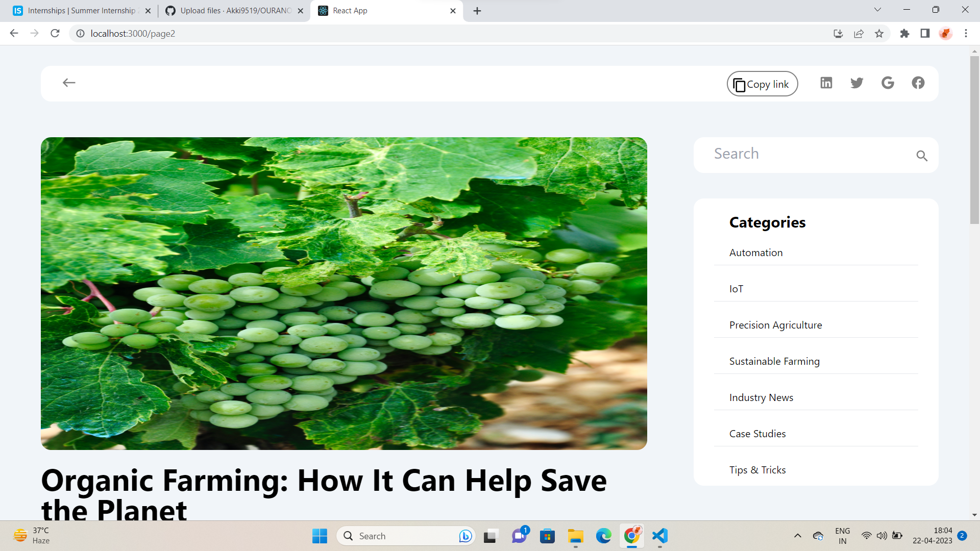This screenshot has width=980, height=551.
Task: Select the Industry News category
Action: (x=761, y=397)
